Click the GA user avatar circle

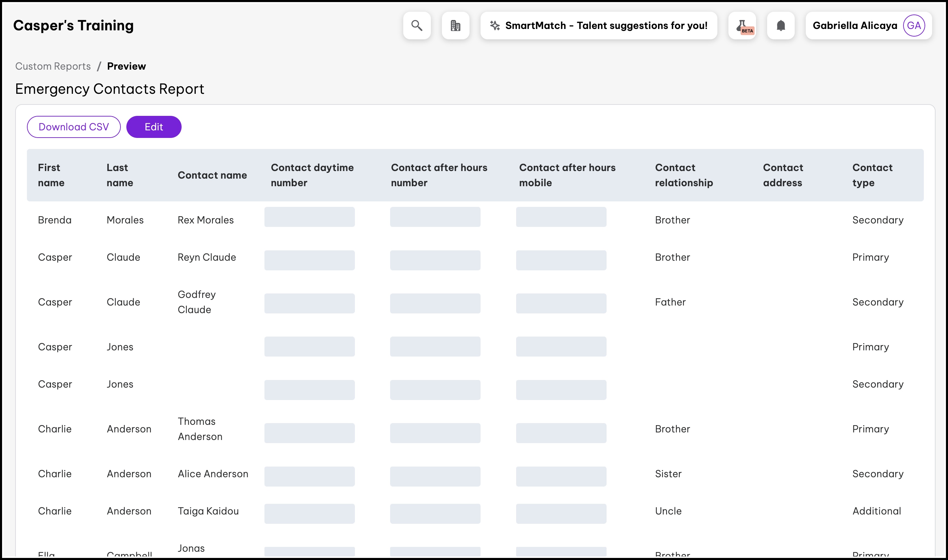coord(913,26)
